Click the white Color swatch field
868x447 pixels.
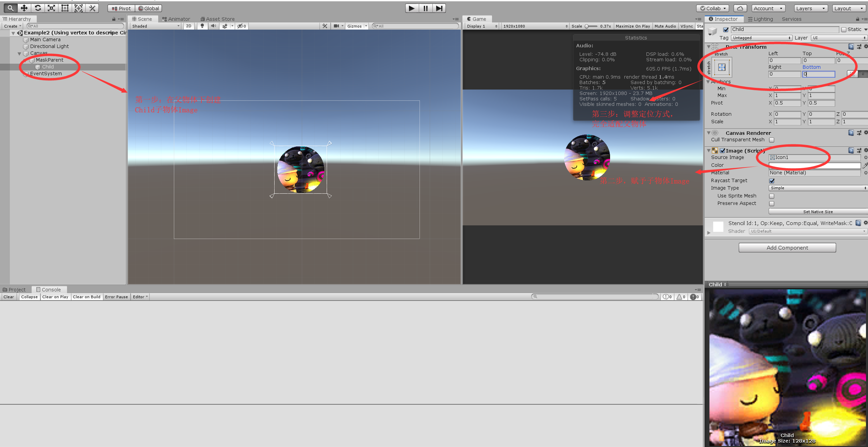(814, 165)
